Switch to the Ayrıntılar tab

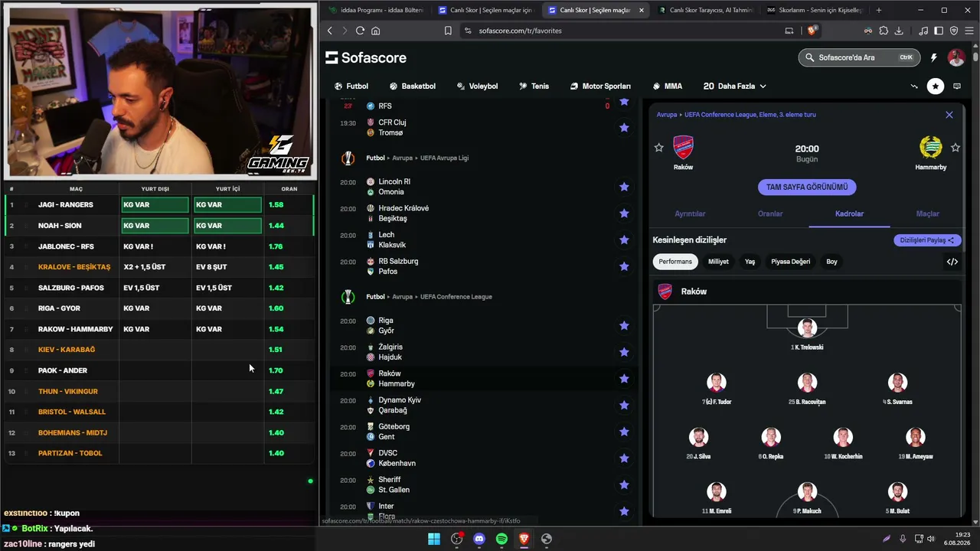tap(690, 214)
